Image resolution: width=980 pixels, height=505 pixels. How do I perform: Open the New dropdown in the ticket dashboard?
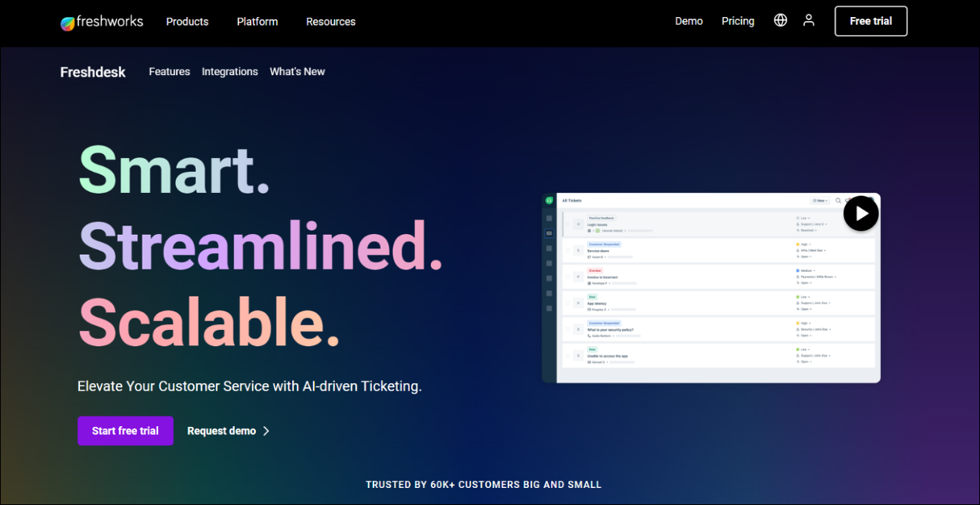tap(820, 200)
